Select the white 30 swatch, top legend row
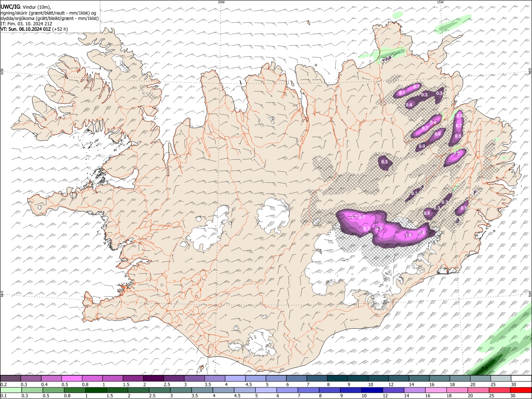 (x=522, y=378)
